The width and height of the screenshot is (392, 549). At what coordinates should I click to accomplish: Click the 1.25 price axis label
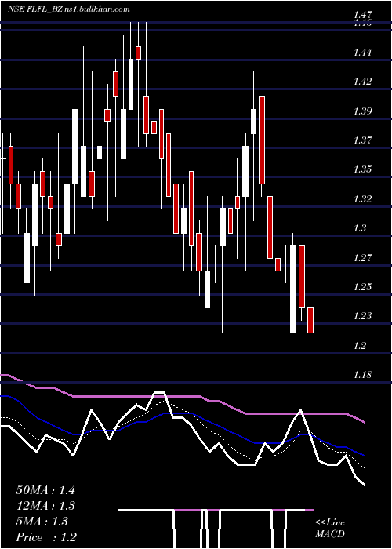pos(362,287)
